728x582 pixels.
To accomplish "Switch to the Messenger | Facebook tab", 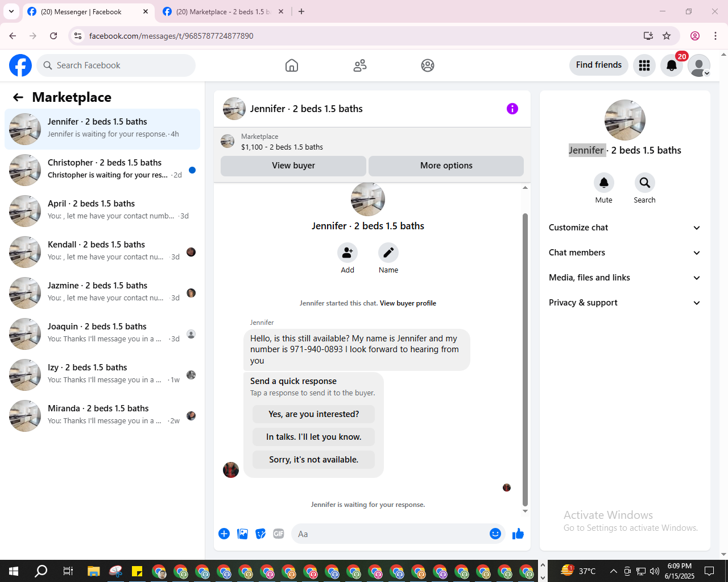I will [88, 12].
